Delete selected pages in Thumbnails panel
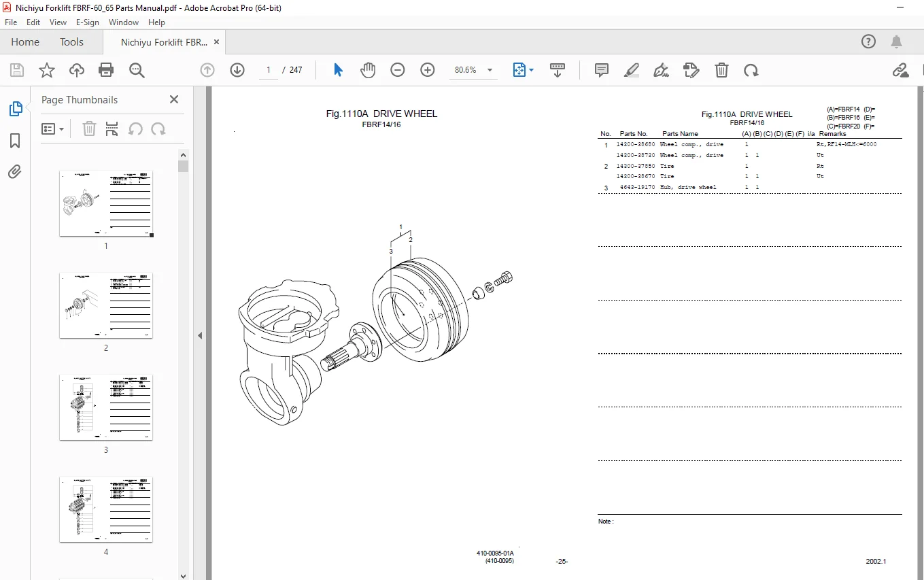The height and width of the screenshot is (580, 924). [x=89, y=129]
